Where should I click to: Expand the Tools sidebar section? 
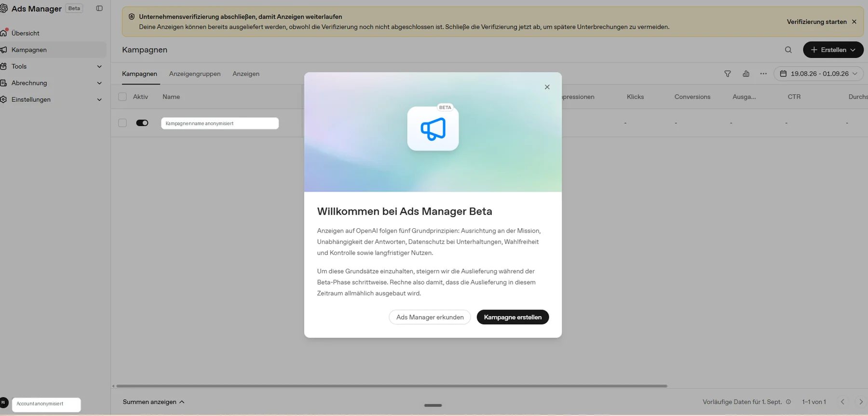(99, 67)
